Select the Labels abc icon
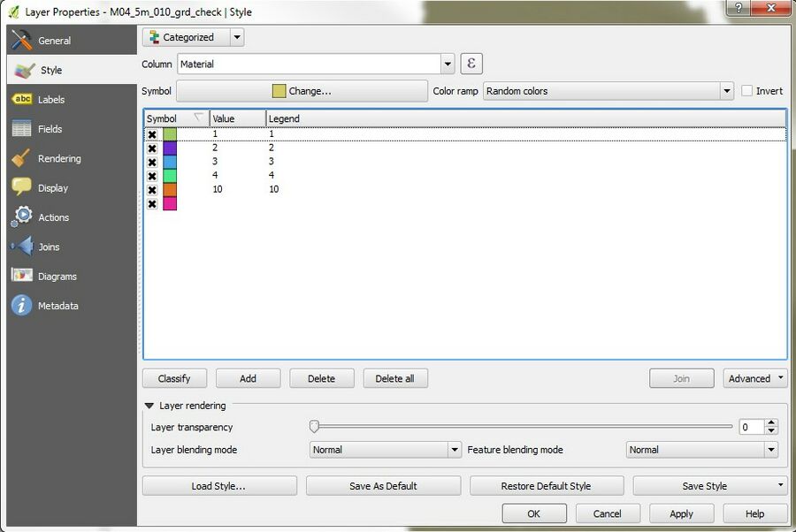This screenshot has width=796, height=532. [22, 100]
